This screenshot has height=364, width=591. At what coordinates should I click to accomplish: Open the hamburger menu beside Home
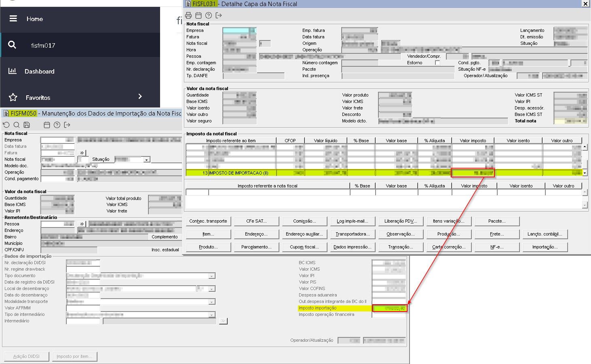pos(13,19)
